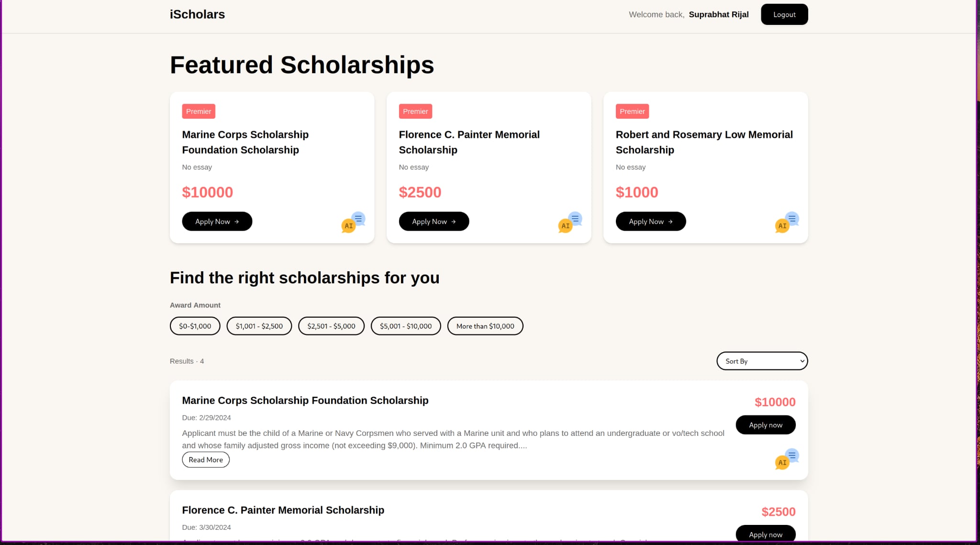Log out using the Logout button
Screen dimensions: 980x545
[x=784, y=14]
